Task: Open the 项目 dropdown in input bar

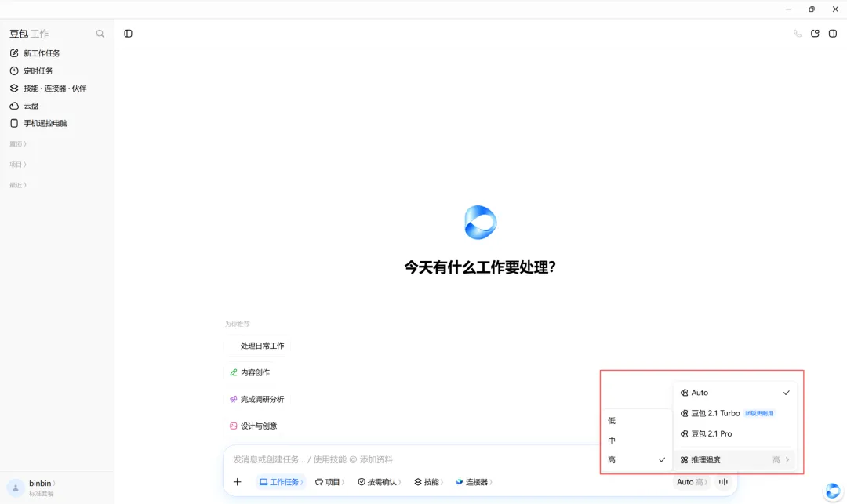Action: 329,482
